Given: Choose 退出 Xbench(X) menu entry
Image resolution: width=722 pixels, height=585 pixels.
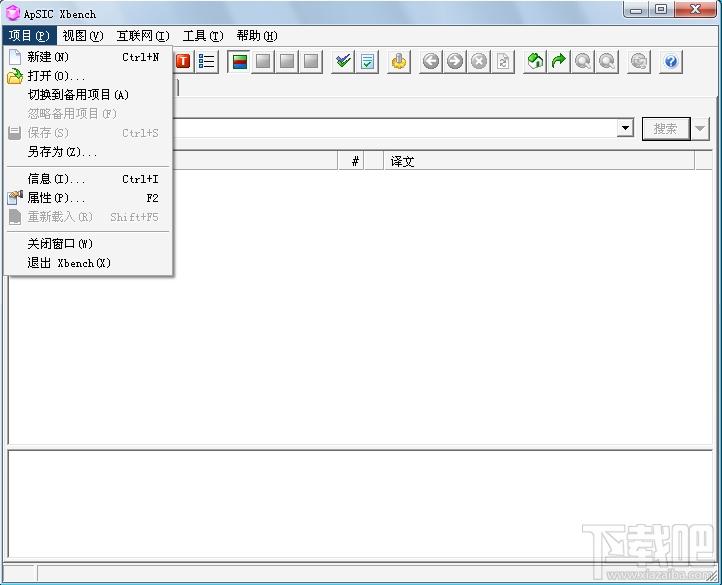Looking at the screenshot, I should coord(88,263).
